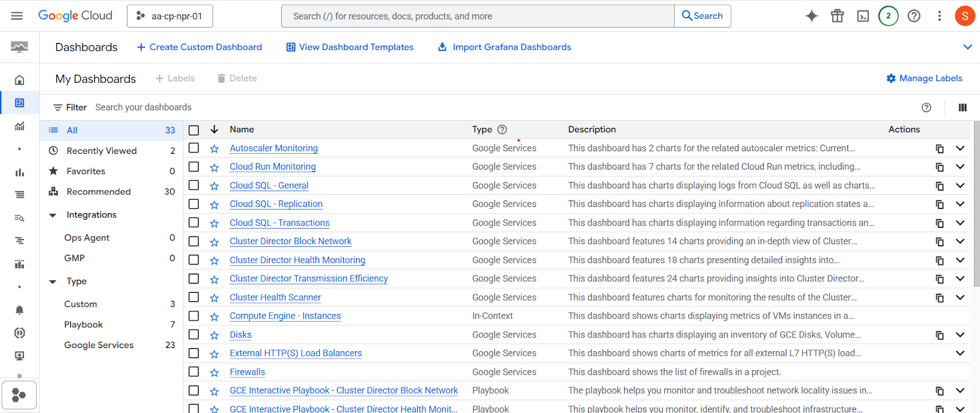Star the Firewalls dashboard

pyautogui.click(x=214, y=373)
